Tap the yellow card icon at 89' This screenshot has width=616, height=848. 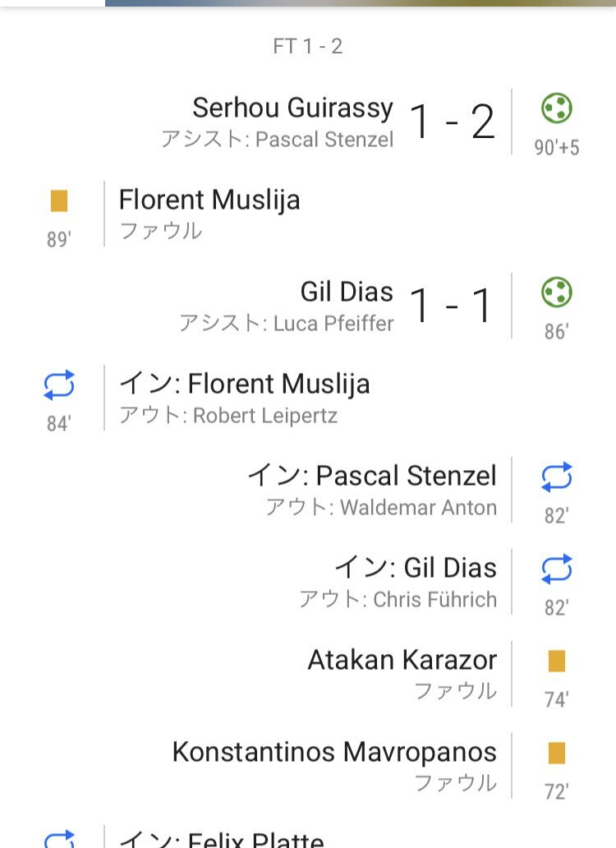[59, 201]
